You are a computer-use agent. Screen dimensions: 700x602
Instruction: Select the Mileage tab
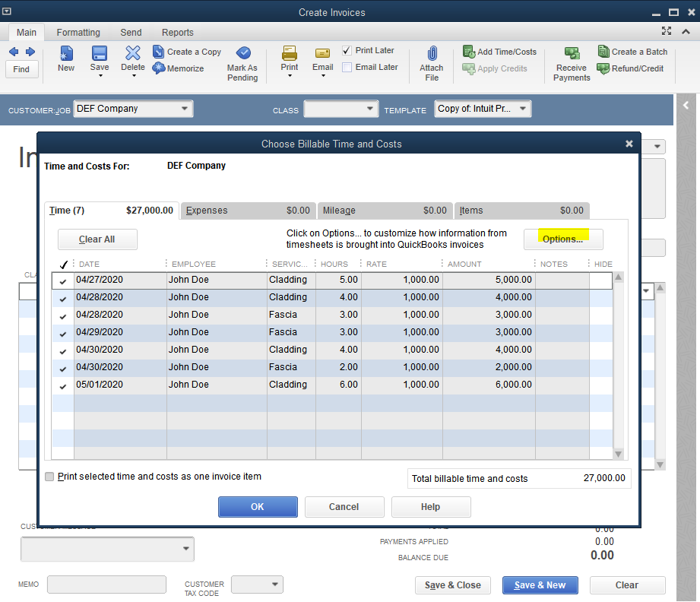pos(385,211)
